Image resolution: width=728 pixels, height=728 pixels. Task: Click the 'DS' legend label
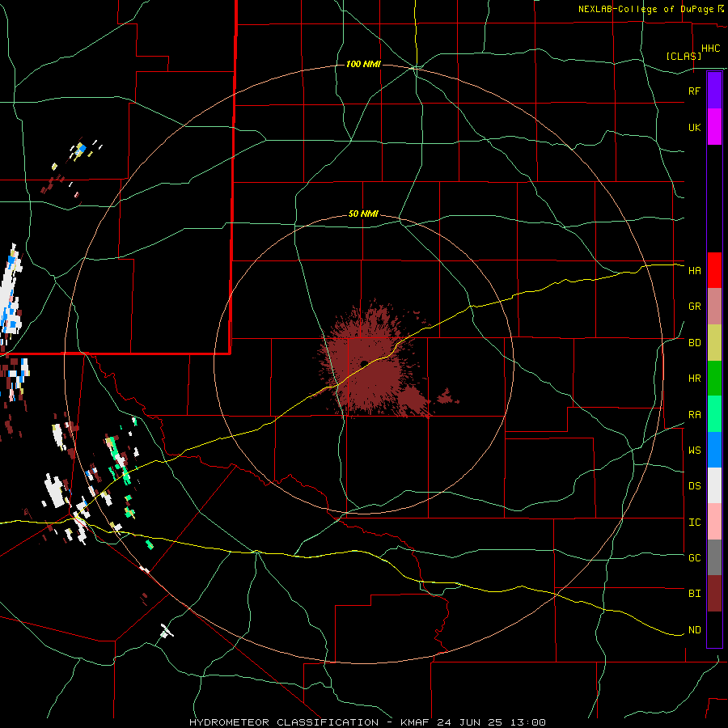pos(694,486)
